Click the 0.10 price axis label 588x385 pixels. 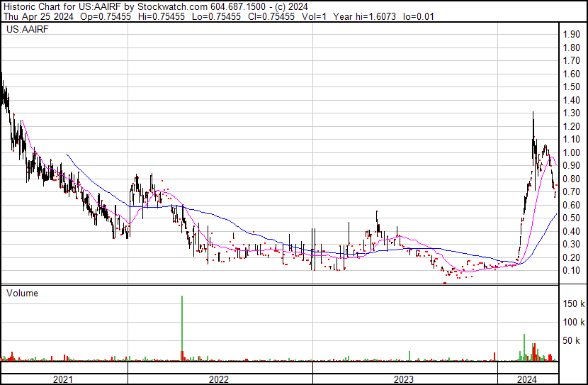[x=571, y=270]
